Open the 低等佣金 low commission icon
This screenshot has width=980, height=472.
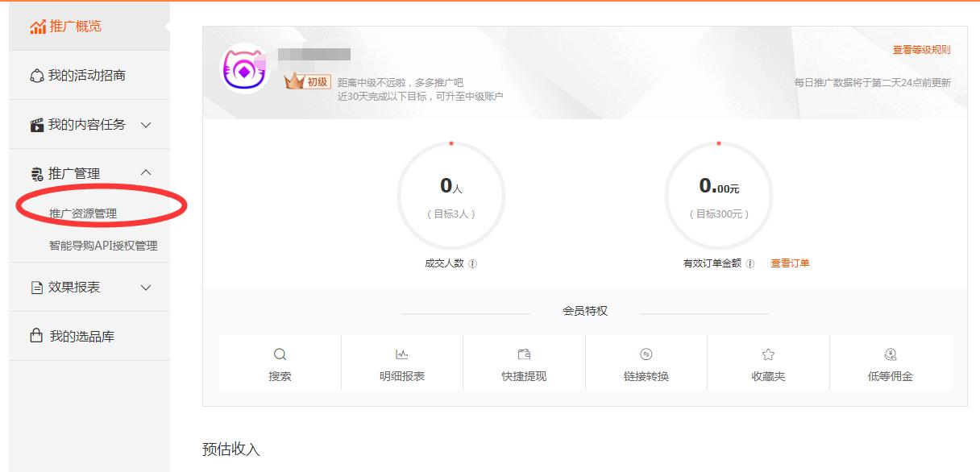[891, 353]
